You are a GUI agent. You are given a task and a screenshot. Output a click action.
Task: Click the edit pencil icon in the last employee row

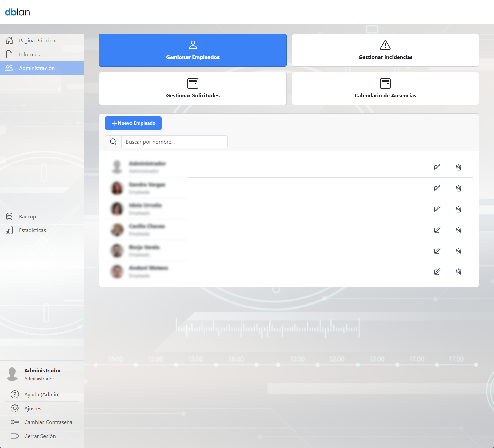(x=437, y=272)
